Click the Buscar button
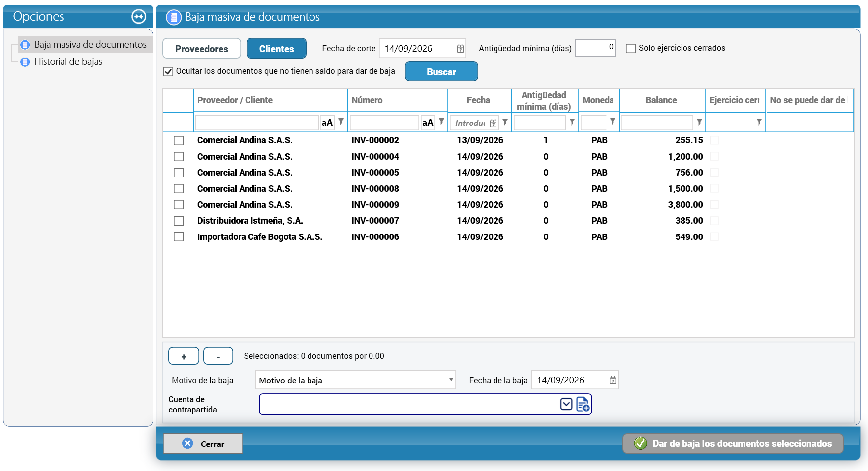Screen dimensions: 868x471 [x=441, y=72]
